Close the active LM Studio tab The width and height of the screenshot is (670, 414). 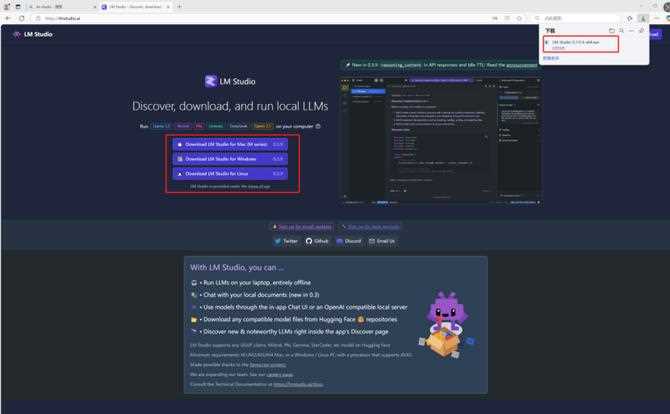tap(168, 6)
